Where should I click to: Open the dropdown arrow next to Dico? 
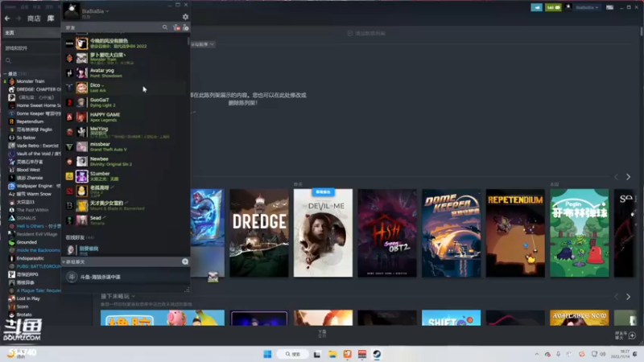point(103,85)
